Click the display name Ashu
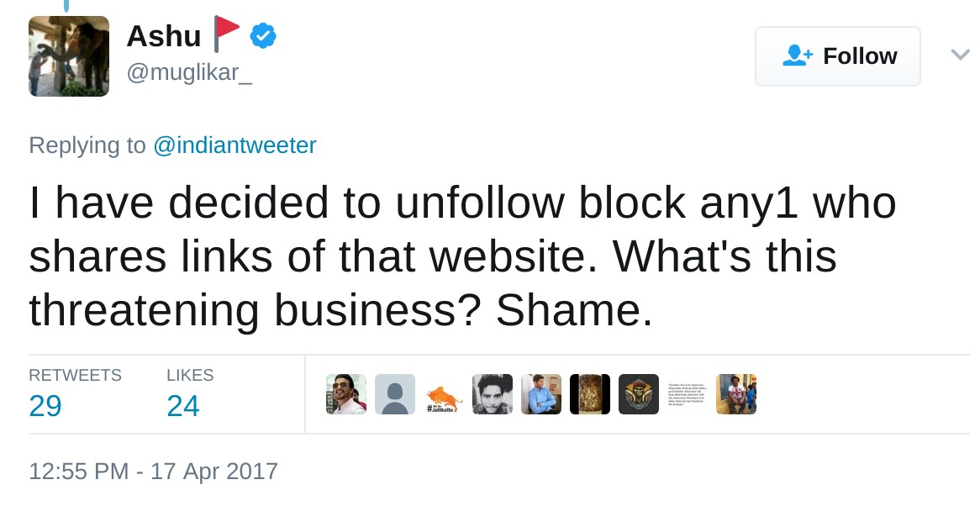The width and height of the screenshot is (980, 506). (164, 36)
